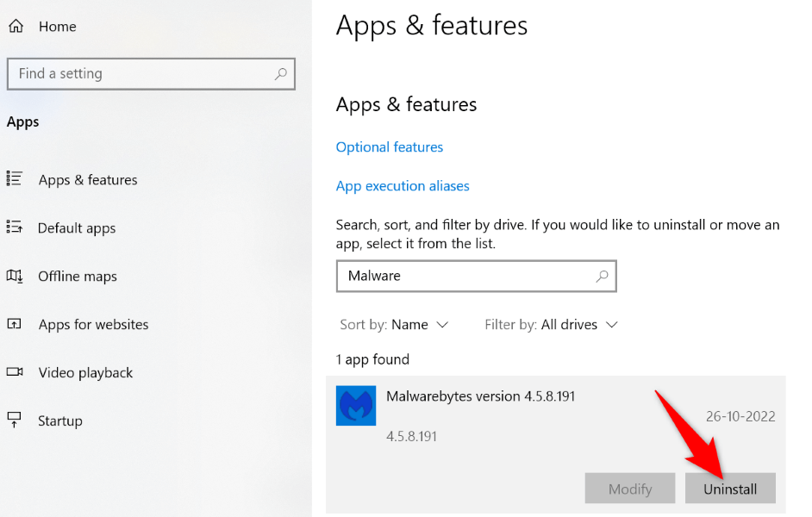This screenshot has width=812, height=517.
Task: Go to Video playback settings
Action: point(85,373)
